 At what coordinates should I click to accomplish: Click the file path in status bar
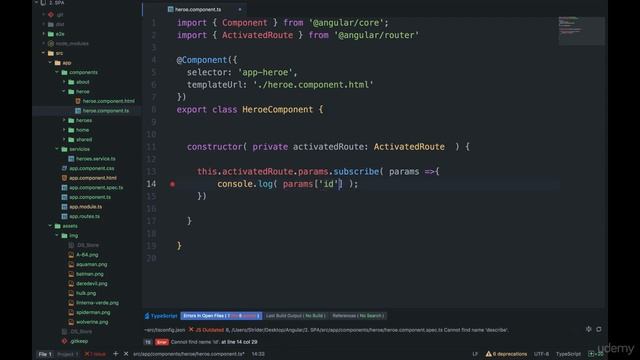pos(189,354)
